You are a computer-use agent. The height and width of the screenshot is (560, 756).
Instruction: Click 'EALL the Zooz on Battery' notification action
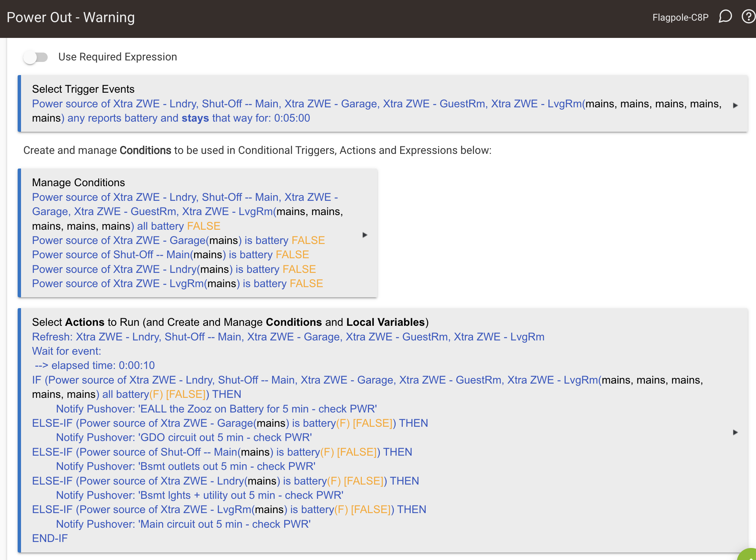click(217, 409)
